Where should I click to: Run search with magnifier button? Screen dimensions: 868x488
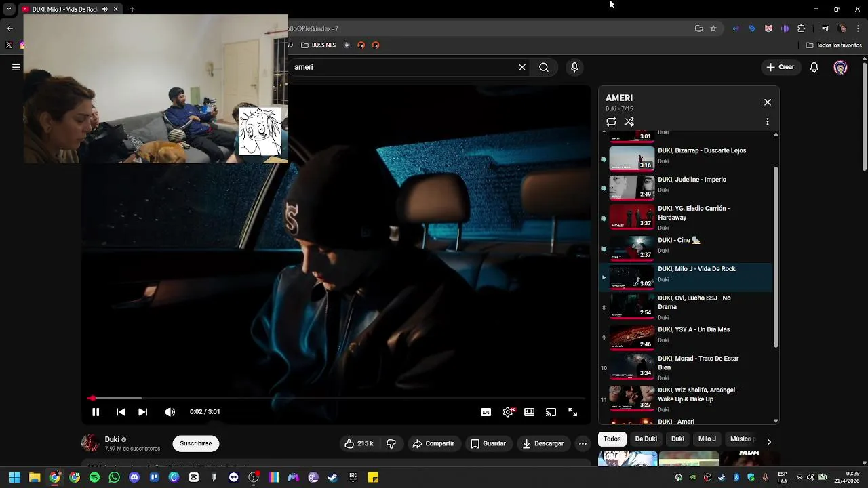(544, 67)
